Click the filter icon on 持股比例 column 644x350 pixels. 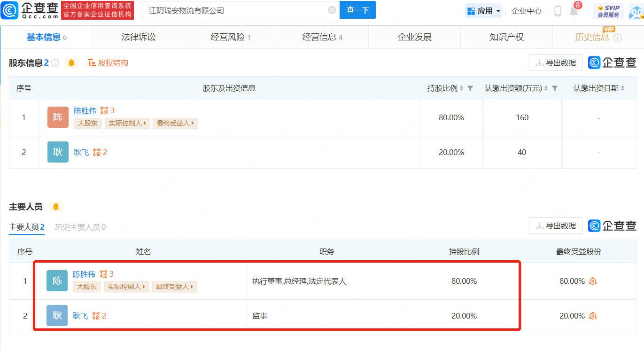coord(470,88)
